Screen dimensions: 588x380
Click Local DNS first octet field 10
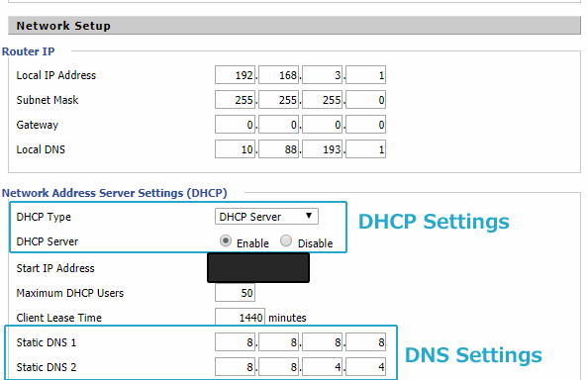pyautogui.click(x=236, y=149)
